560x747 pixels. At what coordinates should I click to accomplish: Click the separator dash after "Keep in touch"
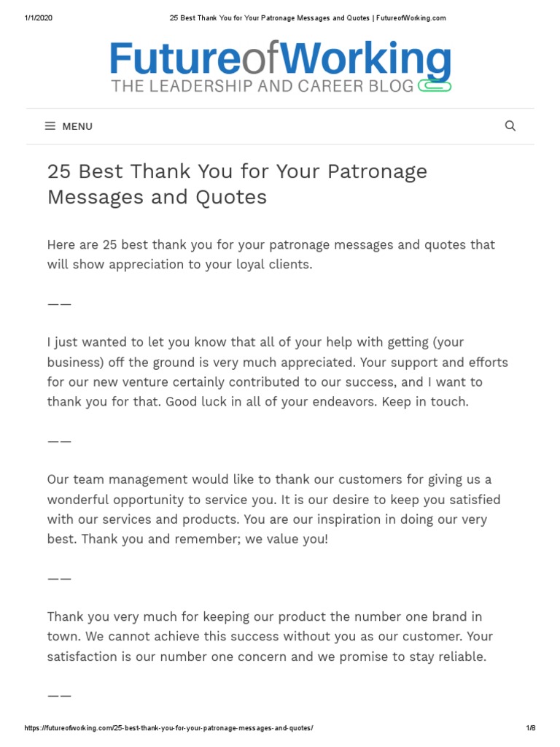click(59, 441)
